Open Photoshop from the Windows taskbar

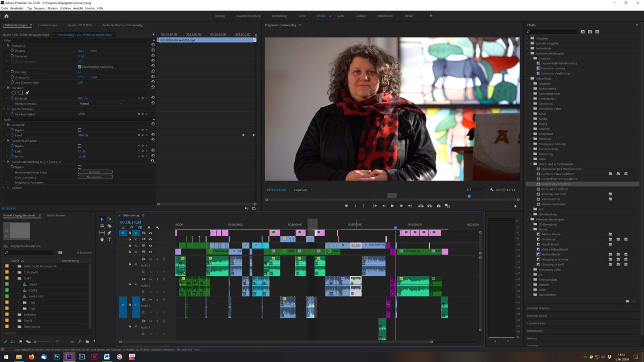pyautogui.click(x=56, y=357)
